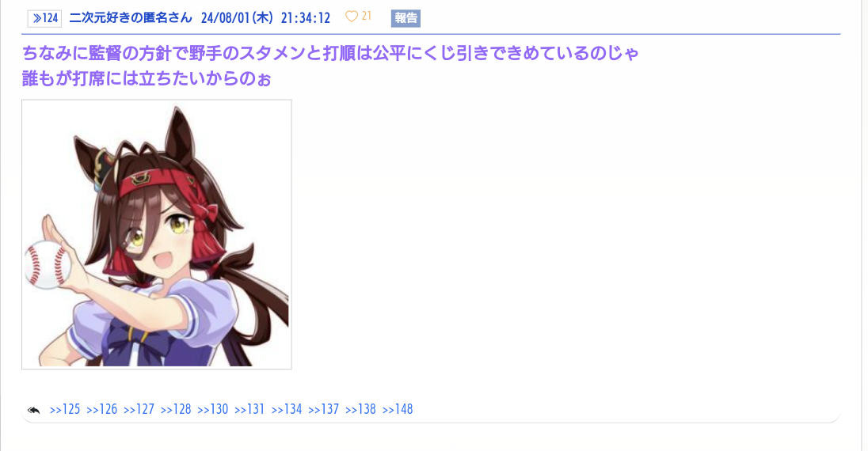Click the poster name 二次元好きの匿名さん

(x=131, y=17)
